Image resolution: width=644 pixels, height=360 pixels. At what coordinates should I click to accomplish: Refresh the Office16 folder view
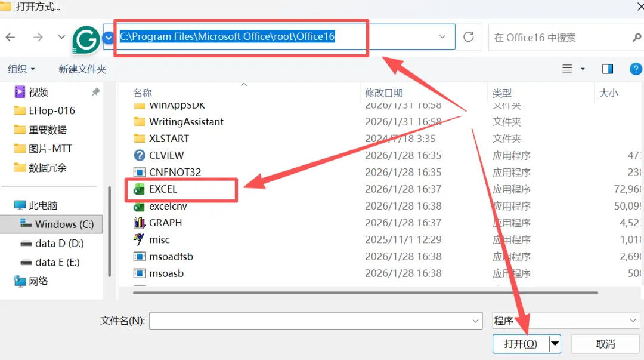pyautogui.click(x=469, y=37)
